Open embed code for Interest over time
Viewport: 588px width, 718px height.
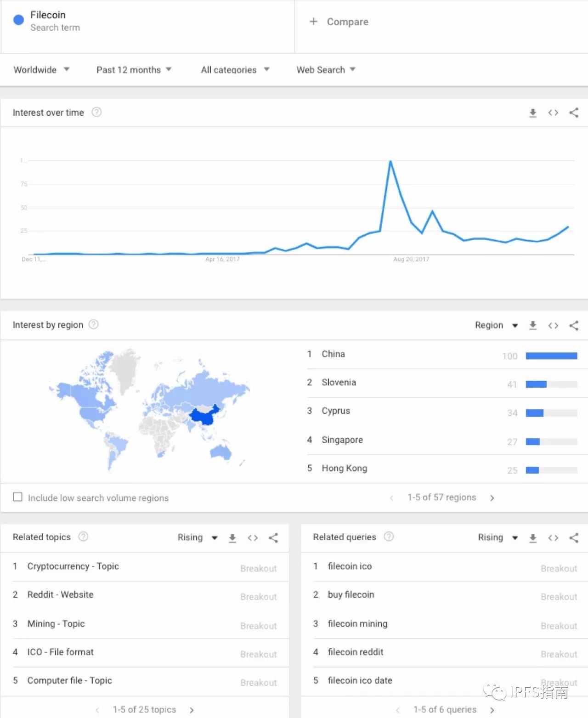(553, 113)
